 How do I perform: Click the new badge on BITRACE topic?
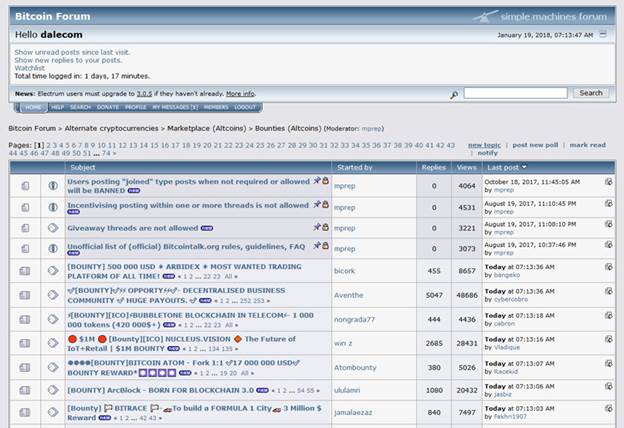[x=105, y=418]
